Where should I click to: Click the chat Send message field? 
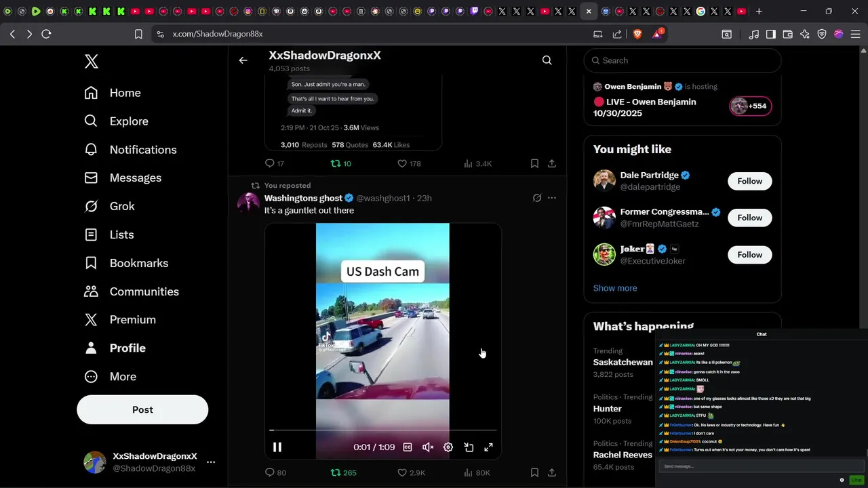pyautogui.click(x=762, y=466)
